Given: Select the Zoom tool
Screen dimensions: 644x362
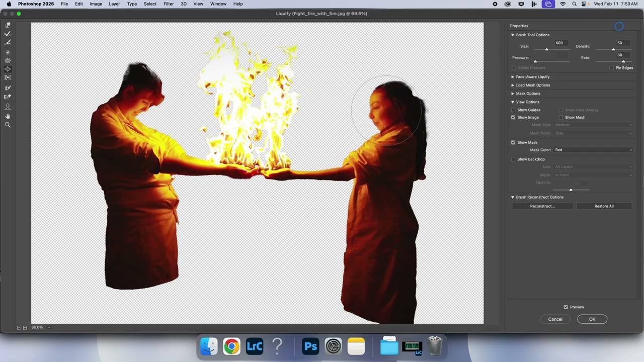Looking at the screenshot, I should tap(8, 125).
